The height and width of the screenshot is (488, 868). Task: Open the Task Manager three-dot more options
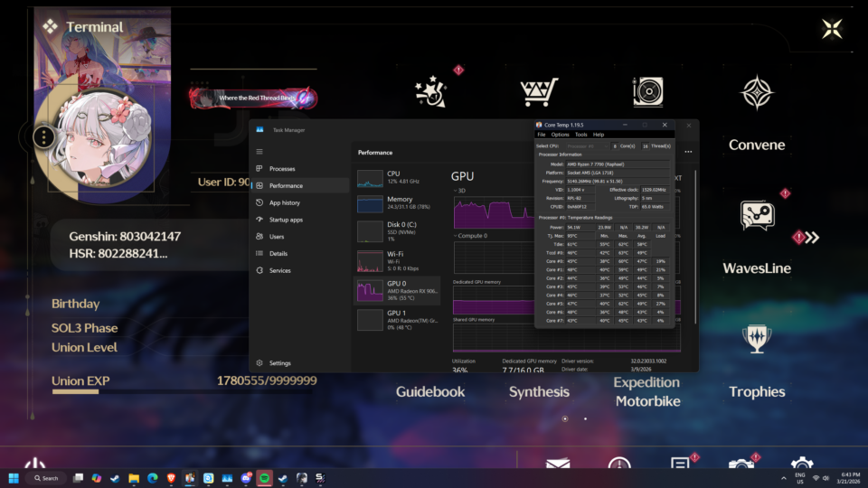688,152
